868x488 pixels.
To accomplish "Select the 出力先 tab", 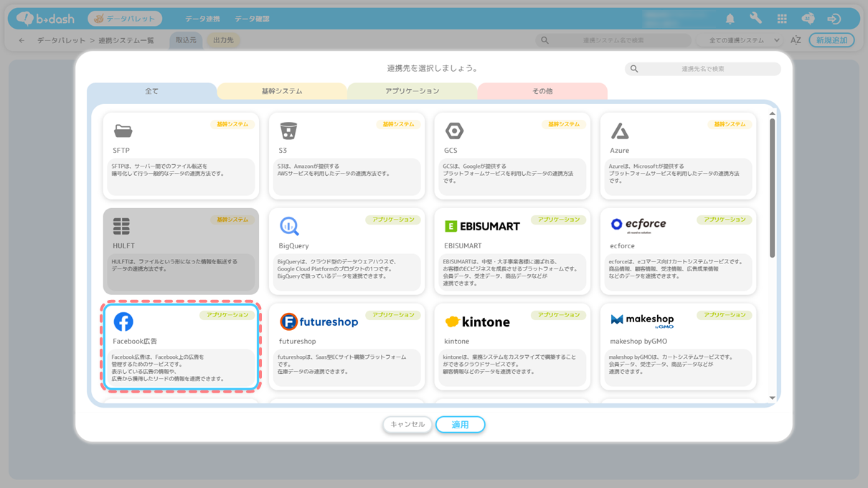I will point(223,40).
